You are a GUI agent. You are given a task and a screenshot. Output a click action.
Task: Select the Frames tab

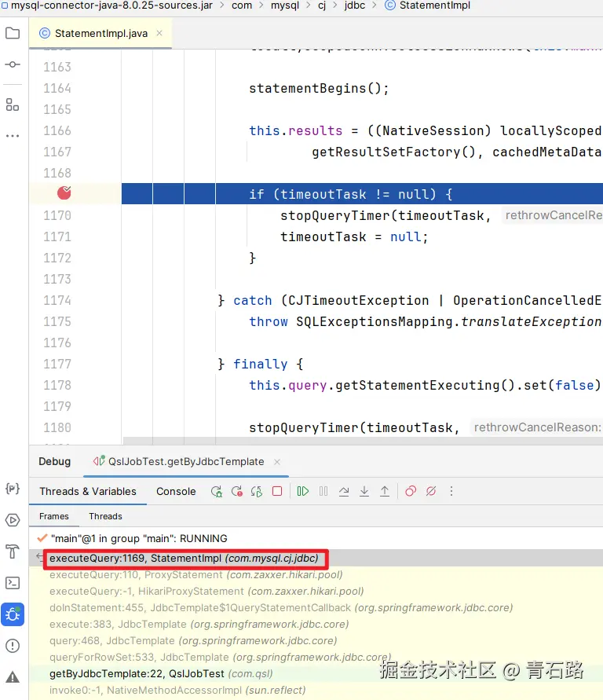tap(54, 516)
